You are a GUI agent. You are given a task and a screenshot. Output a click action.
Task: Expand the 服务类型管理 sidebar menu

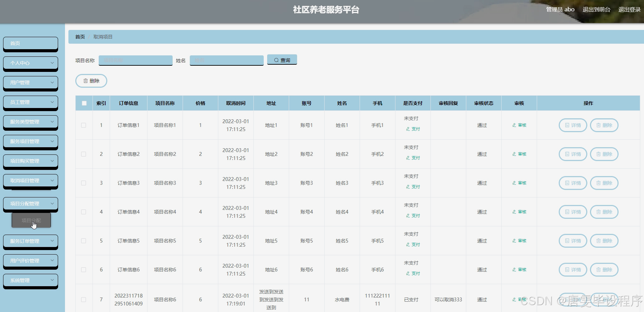click(x=31, y=122)
